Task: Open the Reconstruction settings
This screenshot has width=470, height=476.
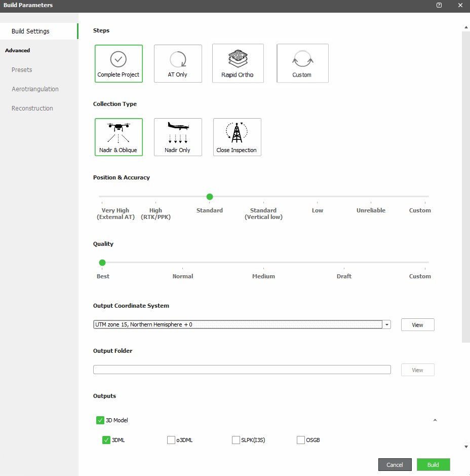Action: tap(32, 108)
